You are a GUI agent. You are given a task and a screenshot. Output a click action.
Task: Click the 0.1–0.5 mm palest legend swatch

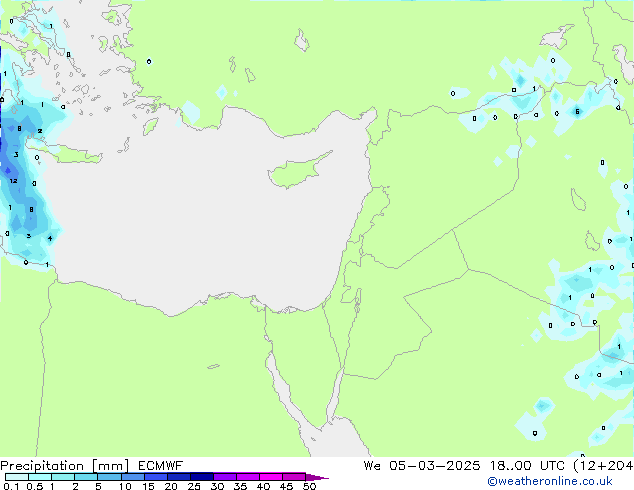[x=17, y=477]
